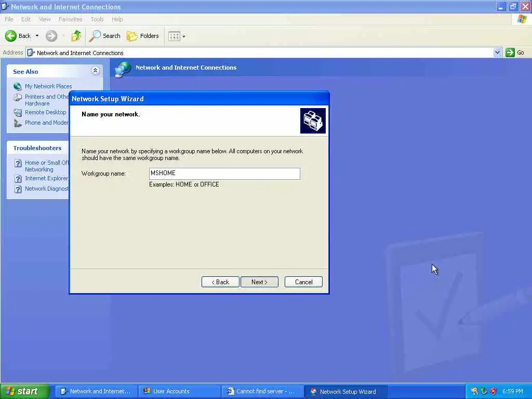Image resolution: width=532 pixels, height=399 pixels.
Task: Open Home or Small Office Networking troubleshooter
Action: (47, 166)
